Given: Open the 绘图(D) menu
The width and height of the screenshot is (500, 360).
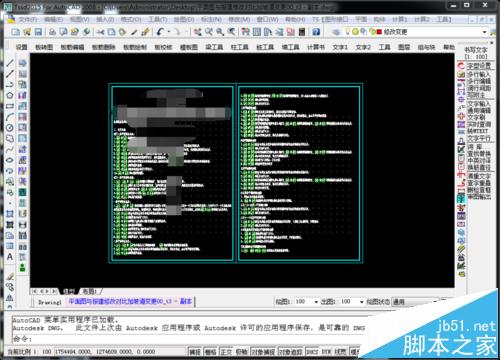Looking at the screenshot, I should [183, 19].
